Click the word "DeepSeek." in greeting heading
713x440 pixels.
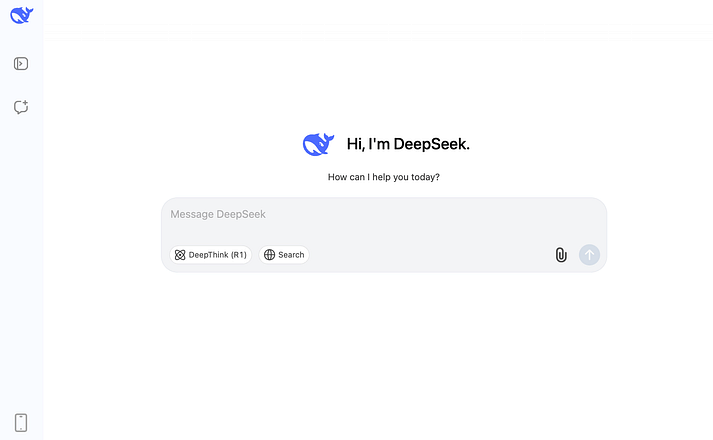[432, 144]
